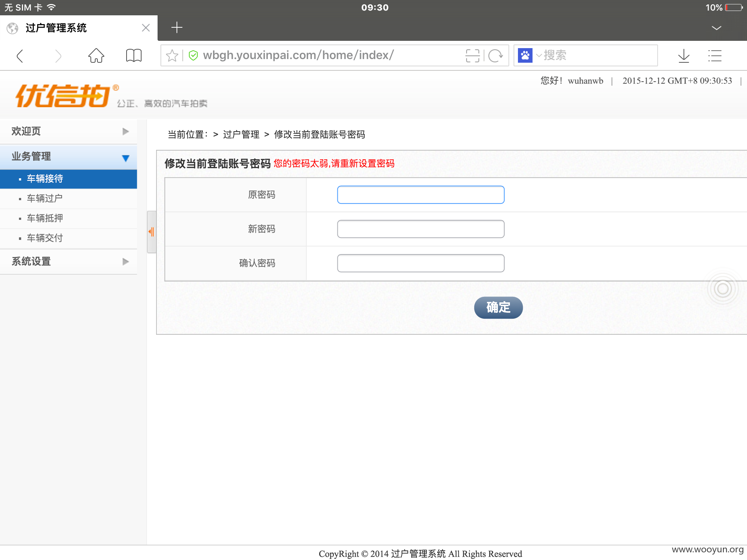
Task: Bookmark this page with the star icon
Action: [172, 55]
